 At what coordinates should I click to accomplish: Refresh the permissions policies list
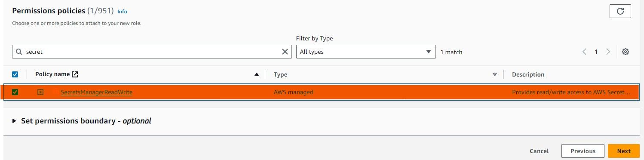coord(620,11)
